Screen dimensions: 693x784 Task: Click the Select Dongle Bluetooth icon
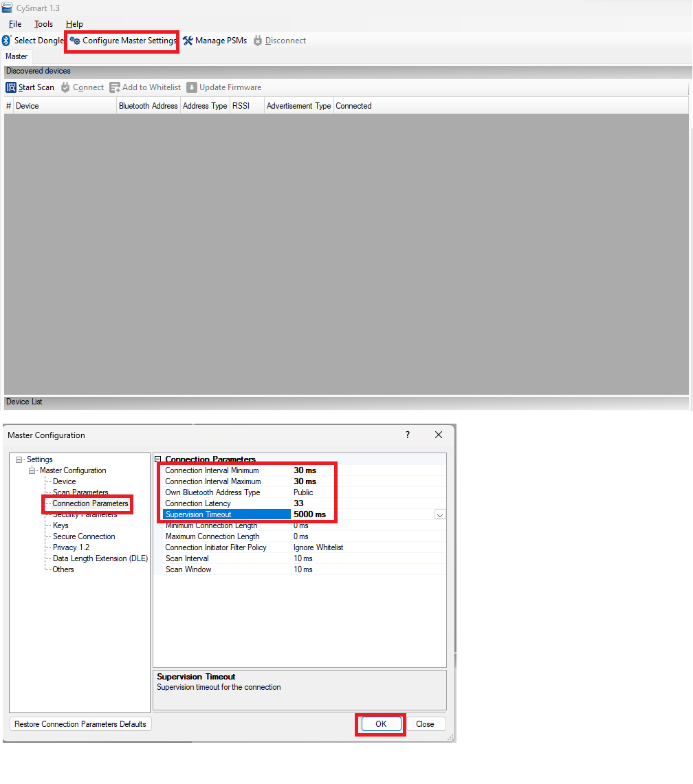pyautogui.click(x=6, y=41)
